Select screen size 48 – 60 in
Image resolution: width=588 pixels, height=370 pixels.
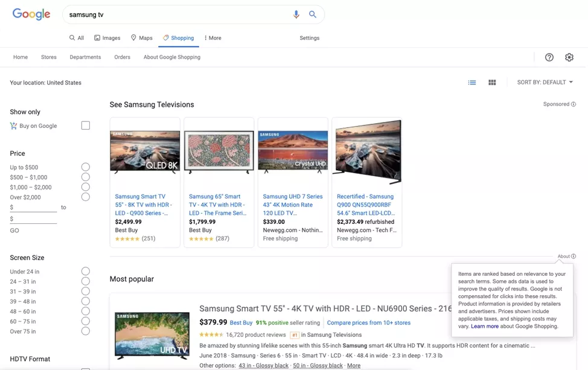click(x=86, y=311)
